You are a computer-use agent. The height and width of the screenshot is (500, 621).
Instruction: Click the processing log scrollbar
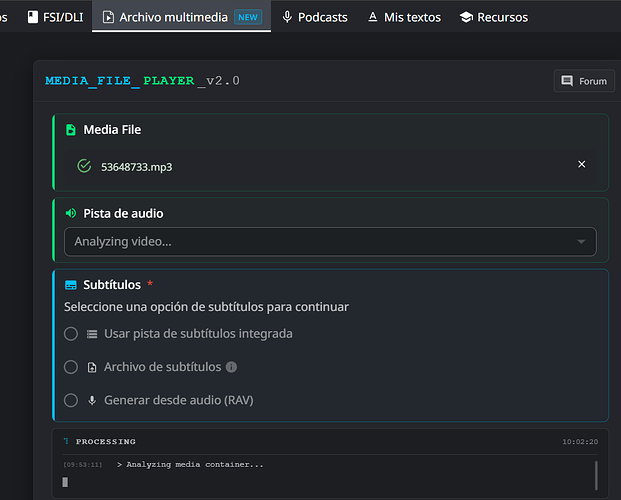pos(596,475)
